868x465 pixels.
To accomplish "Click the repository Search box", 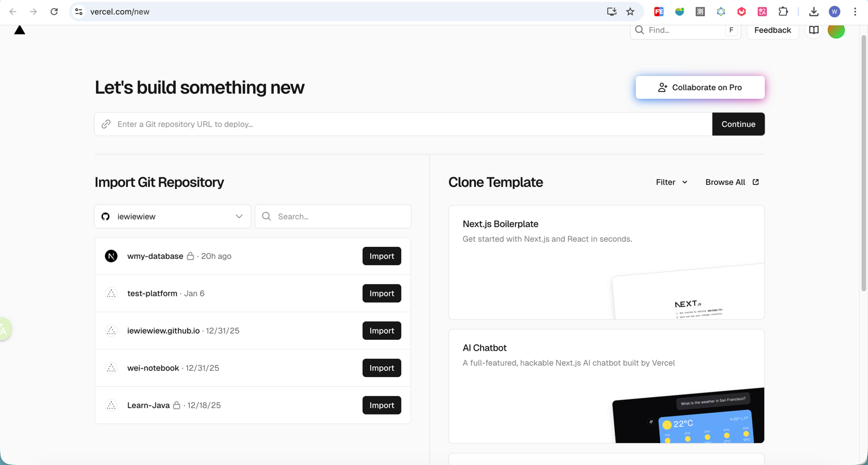I will [339, 216].
